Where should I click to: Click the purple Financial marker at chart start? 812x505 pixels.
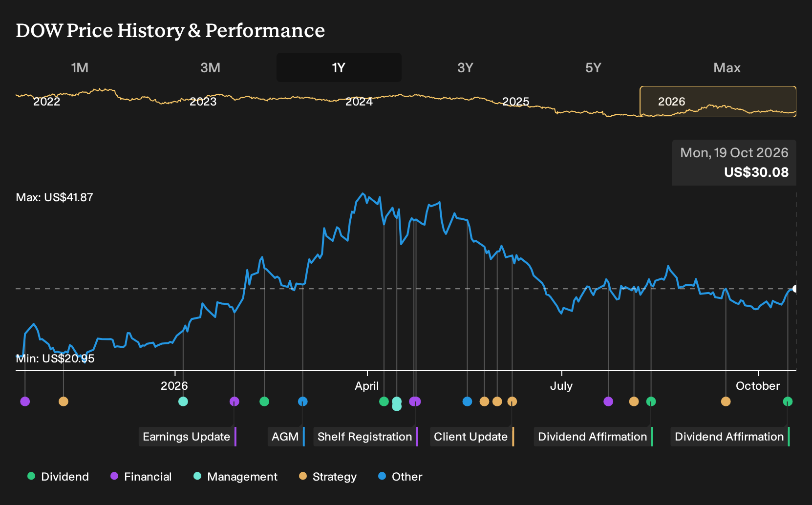pyautogui.click(x=25, y=401)
